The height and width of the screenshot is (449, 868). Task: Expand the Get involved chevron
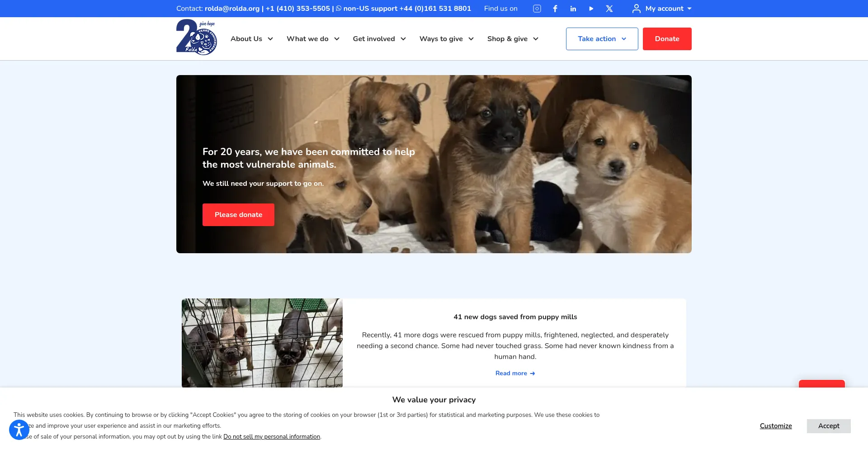(403, 39)
